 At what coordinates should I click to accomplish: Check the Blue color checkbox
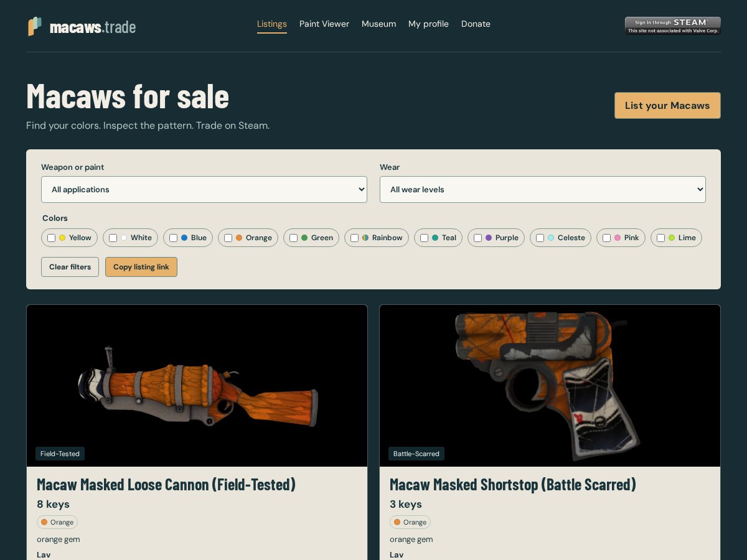point(174,238)
